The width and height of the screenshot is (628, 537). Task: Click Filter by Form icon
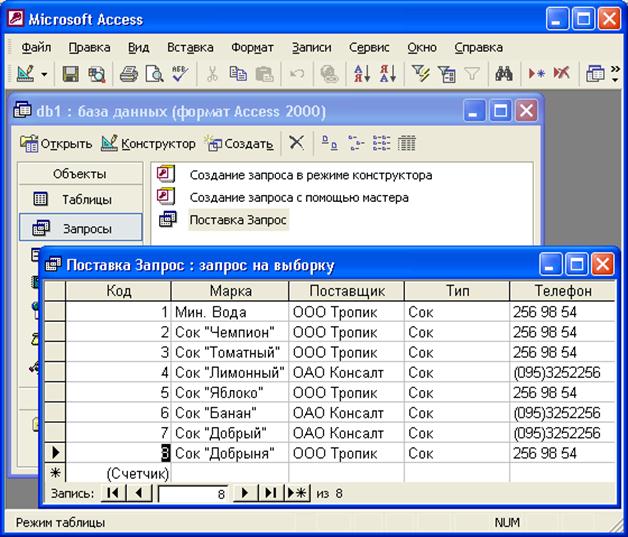(447, 74)
